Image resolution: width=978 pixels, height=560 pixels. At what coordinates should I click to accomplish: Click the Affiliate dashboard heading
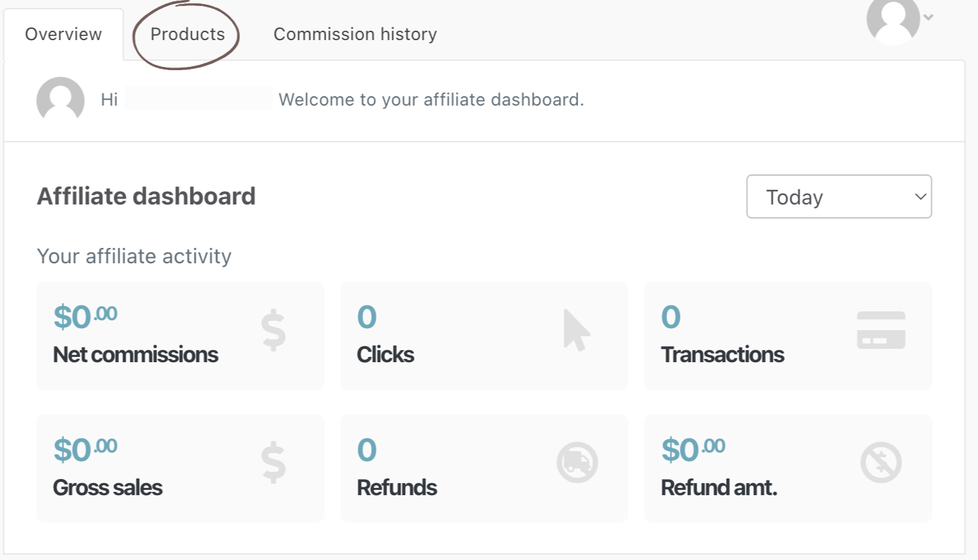[x=146, y=196]
